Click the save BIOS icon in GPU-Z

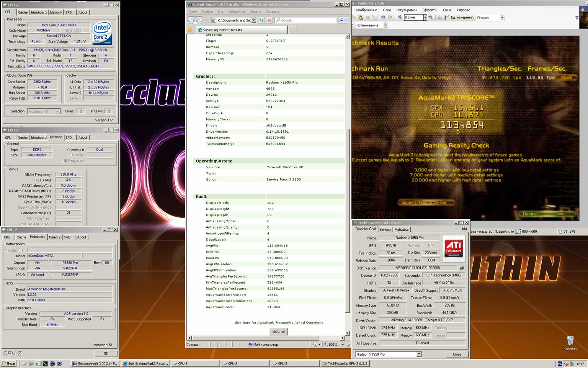pos(462,268)
